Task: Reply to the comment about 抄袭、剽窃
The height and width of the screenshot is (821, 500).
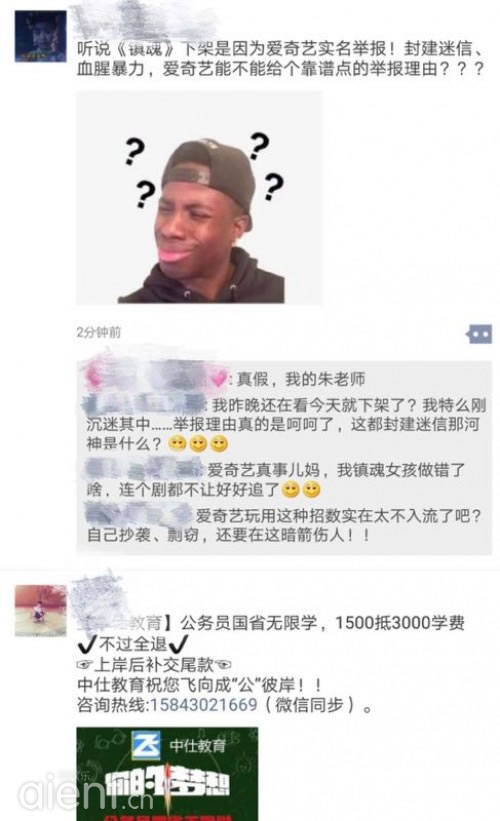Action: 284,525
